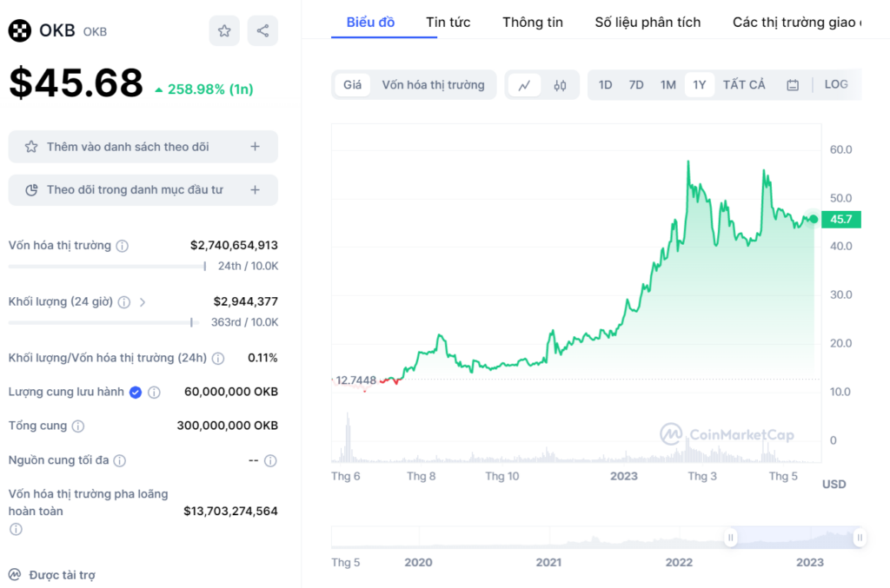Click the star favorite icon

click(x=224, y=31)
